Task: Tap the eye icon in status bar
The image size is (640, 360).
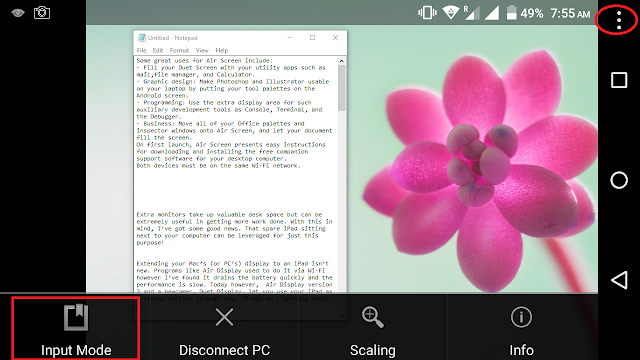Action: tap(18, 13)
